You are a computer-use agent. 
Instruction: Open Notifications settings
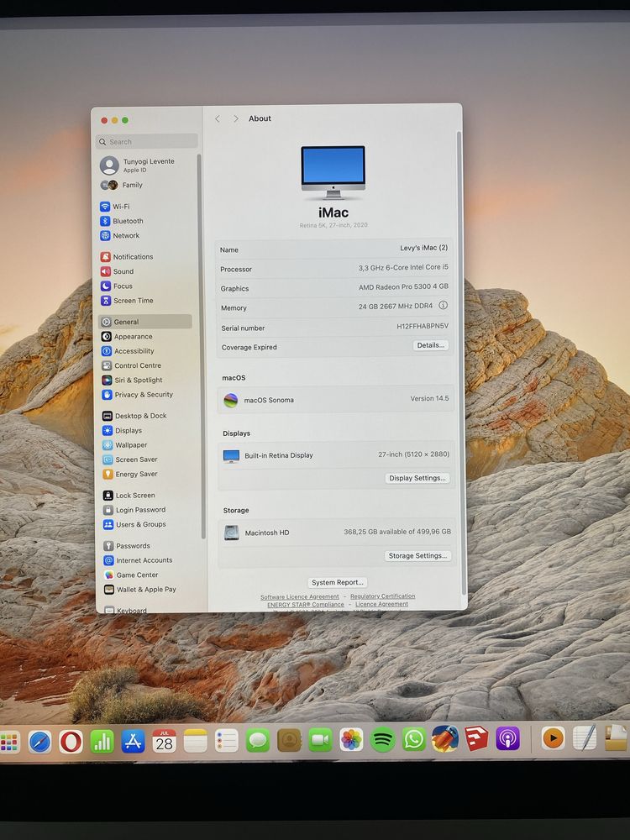(127, 256)
